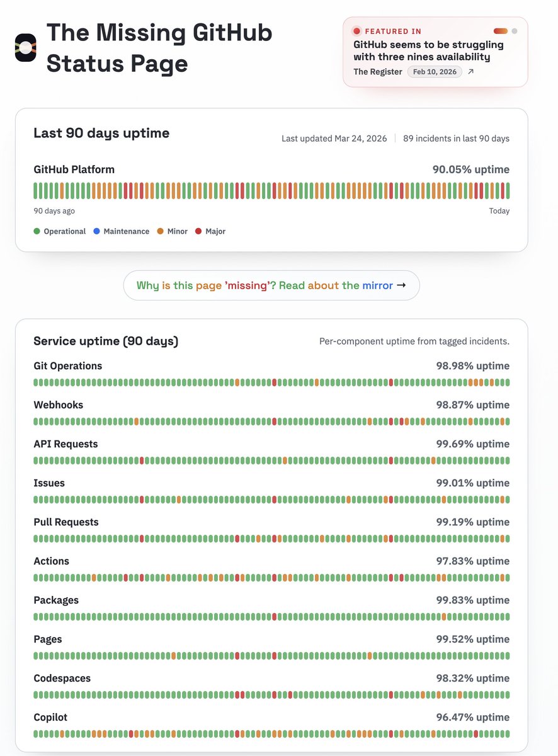Select the last (Today) bar in GitHub Platform timeline
This screenshot has height=756, width=558.
[x=508, y=191]
